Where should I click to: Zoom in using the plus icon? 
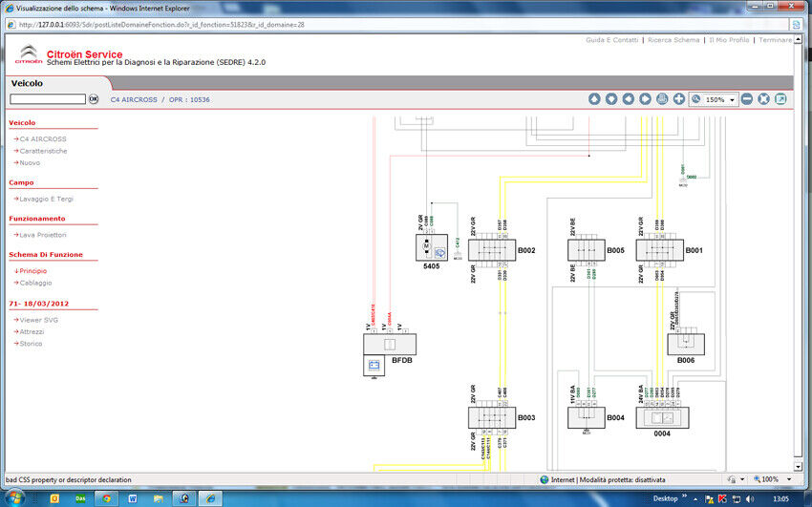coord(679,99)
